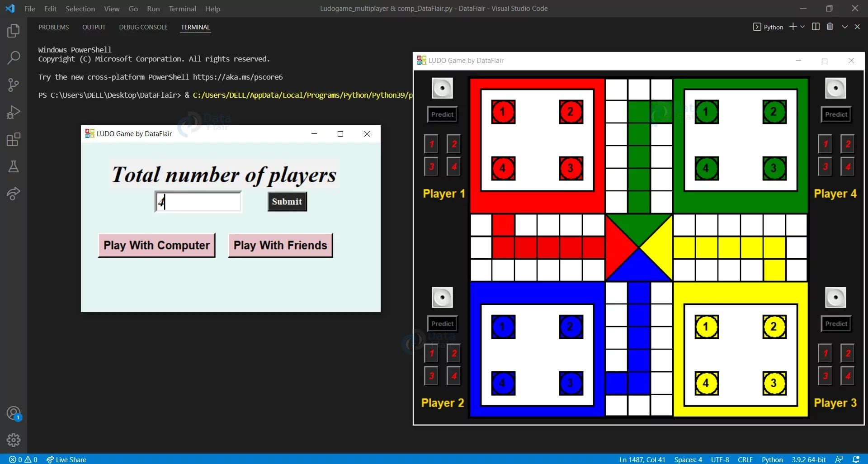Open the Extensions view
Screen dimensions: 868x464
(x=14, y=140)
